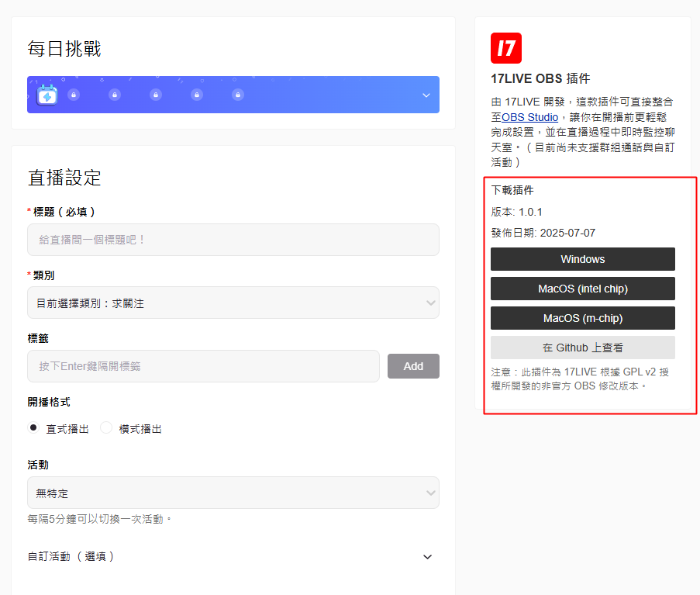This screenshot has width=700, height=595.
Task: Click the first lock icon in the challenge banner
Action: click(x=74, y=95)
